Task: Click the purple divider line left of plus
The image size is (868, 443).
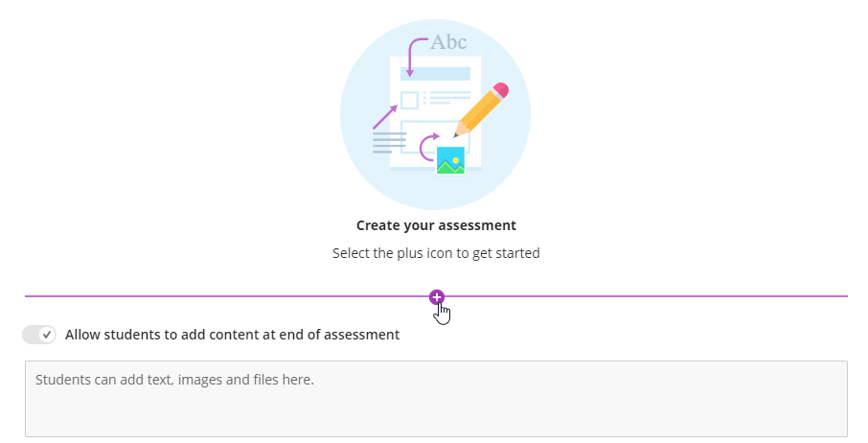Action: click(220, 296)
